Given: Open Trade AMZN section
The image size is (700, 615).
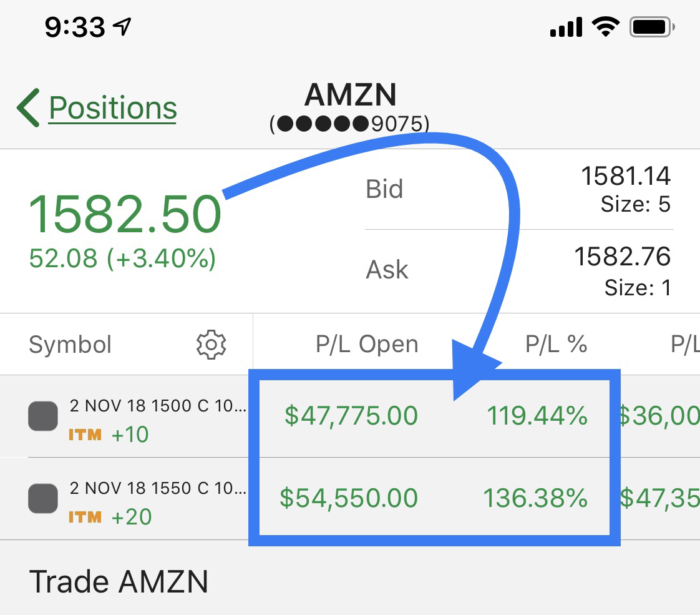Looking at the screenshot, I should [x=119, y=581].
